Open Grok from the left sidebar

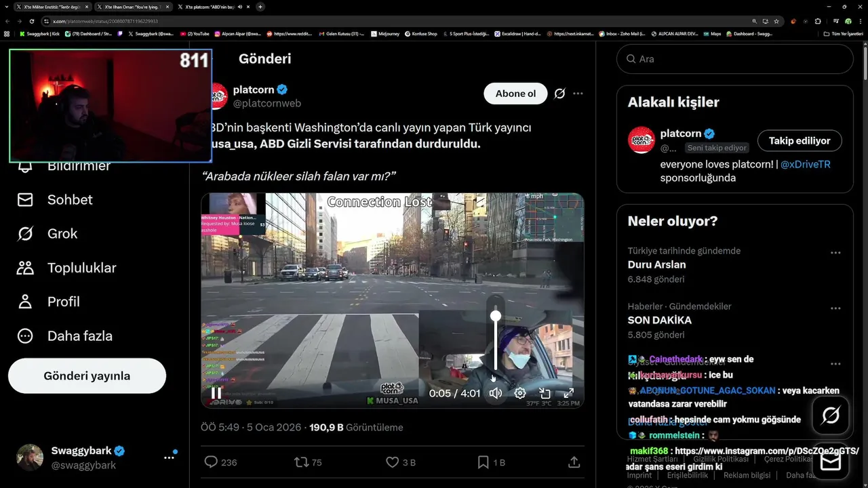point(47,233)
